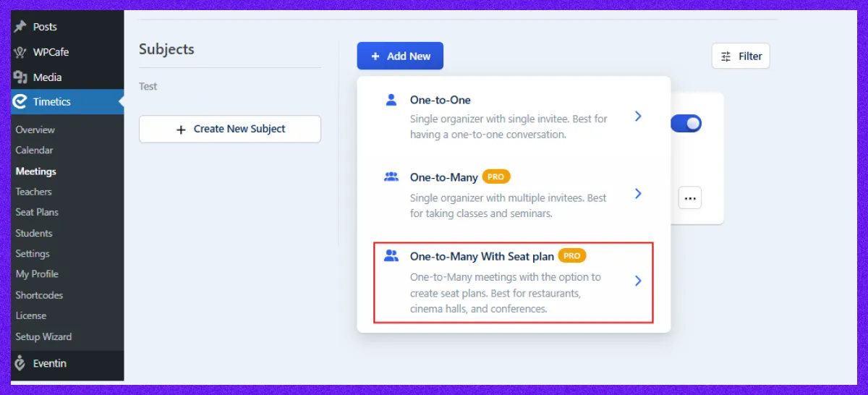Click the Add New button

click(x=400, y=56)
